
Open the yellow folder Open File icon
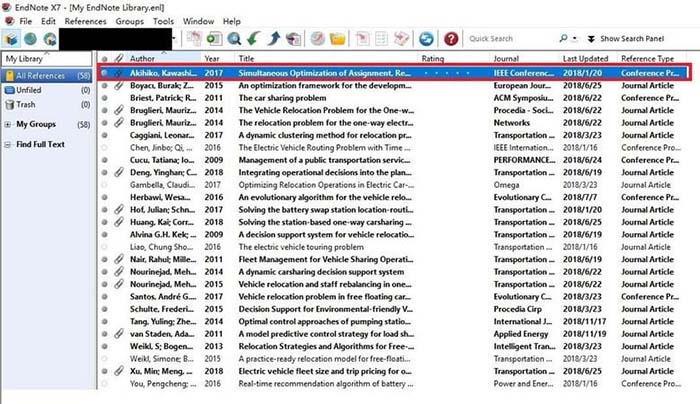tap(337, 38)
